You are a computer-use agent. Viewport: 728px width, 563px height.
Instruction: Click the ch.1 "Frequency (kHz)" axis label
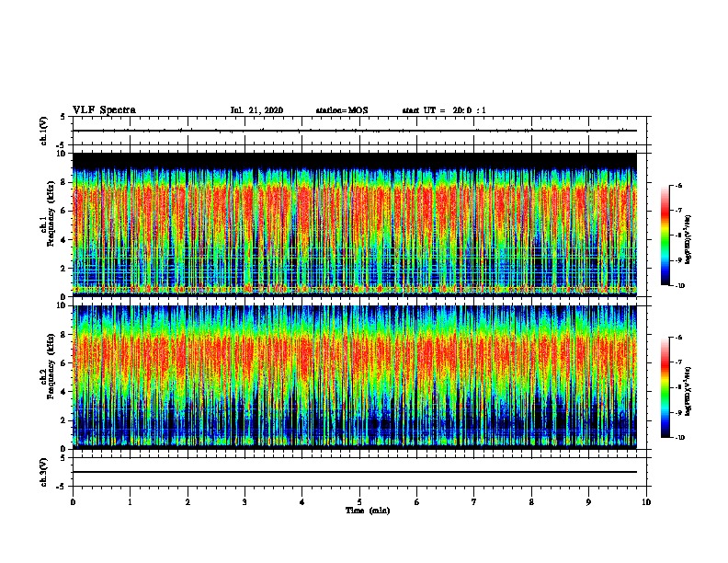point(51,213)
